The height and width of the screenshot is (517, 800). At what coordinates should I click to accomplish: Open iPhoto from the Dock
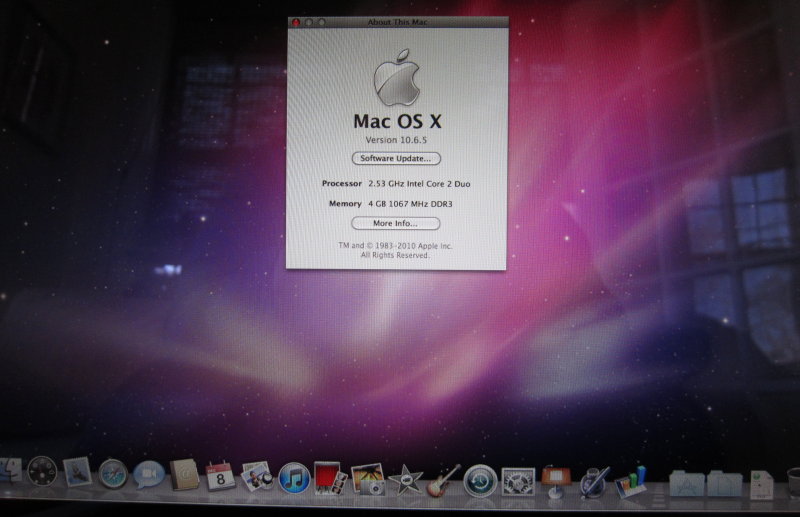point(368,479)
